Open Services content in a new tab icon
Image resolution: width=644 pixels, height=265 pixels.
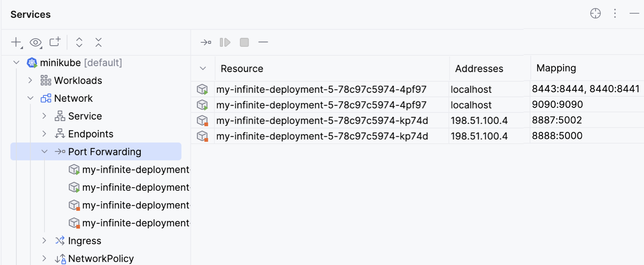click(54, 42)
